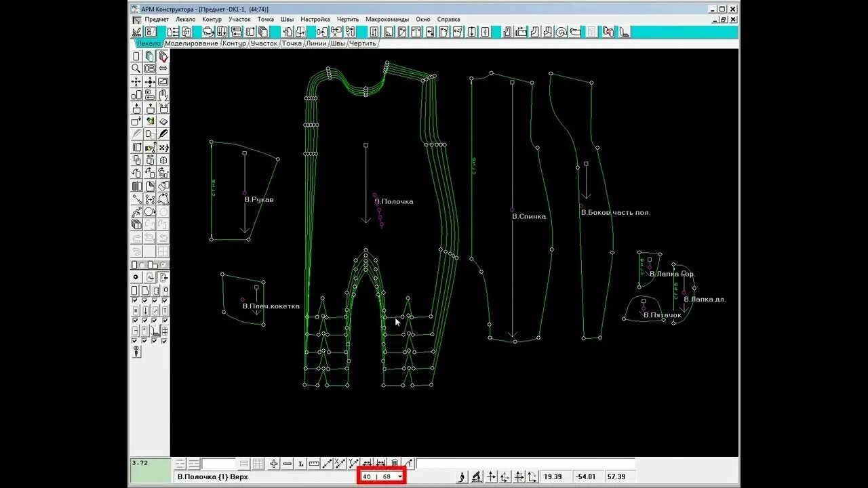Click the printer icon in top toolbar
This screenshot has height=488, width=868.
[x=209, y=32]
